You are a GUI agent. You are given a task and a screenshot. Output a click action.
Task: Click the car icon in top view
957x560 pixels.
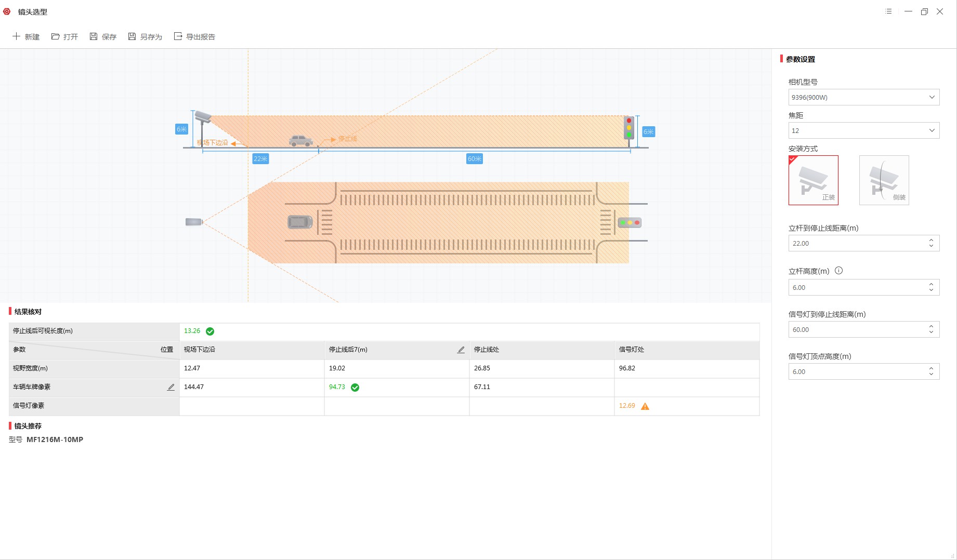coord(300,222)
